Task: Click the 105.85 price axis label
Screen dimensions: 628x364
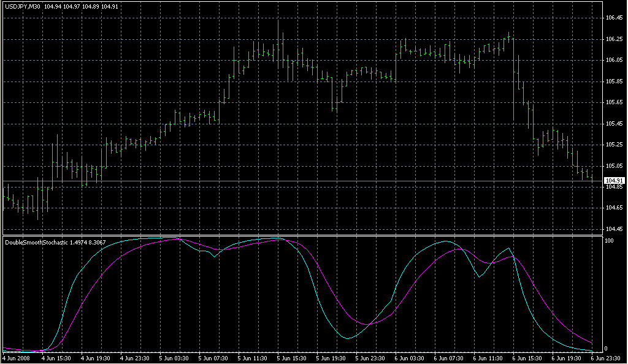Action: [613, 82]
